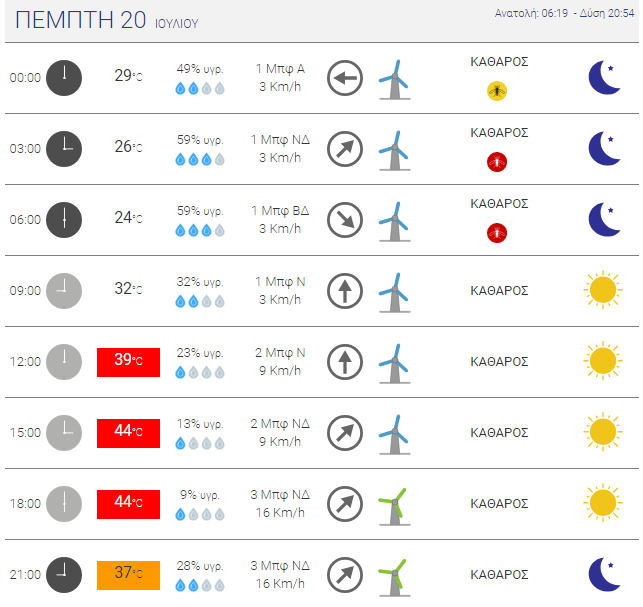
Task: Click the orange 37°C temperature box
Action: [x=128, y=575]
